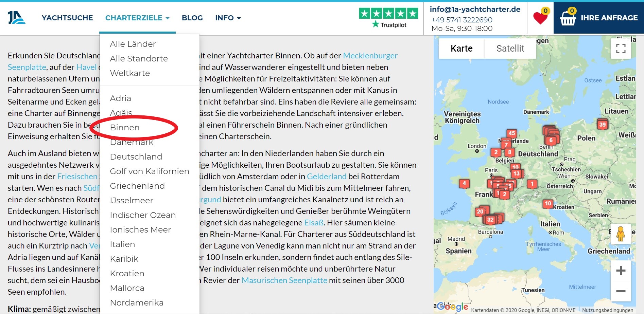Click the Street View pegman icon
This screenshot has height=314, width=644.
(x=621, y=234)
